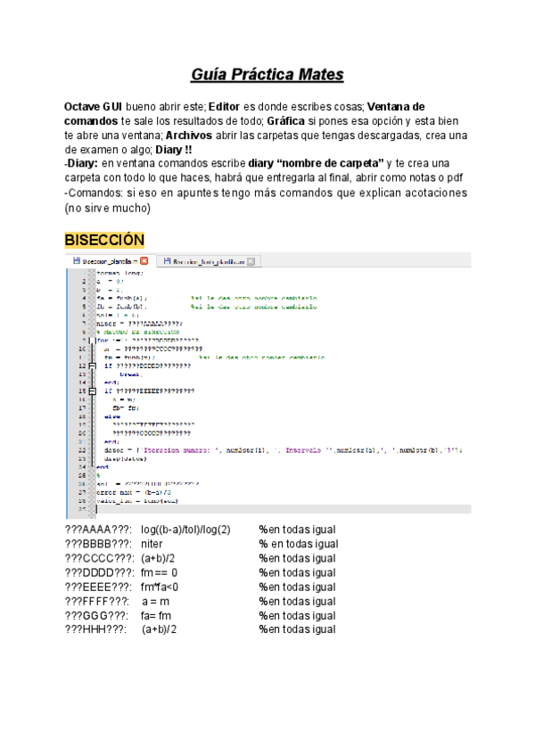Click the disk icon on second editor tab
The image size is (535, 756).
(x=165, y=261)
